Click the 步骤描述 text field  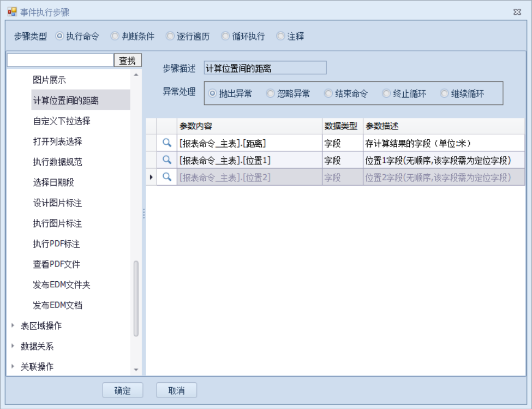265,68
